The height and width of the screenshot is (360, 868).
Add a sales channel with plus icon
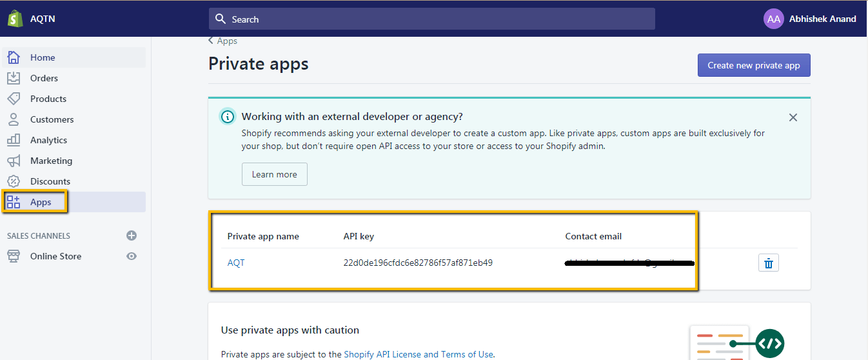point(132,235)
